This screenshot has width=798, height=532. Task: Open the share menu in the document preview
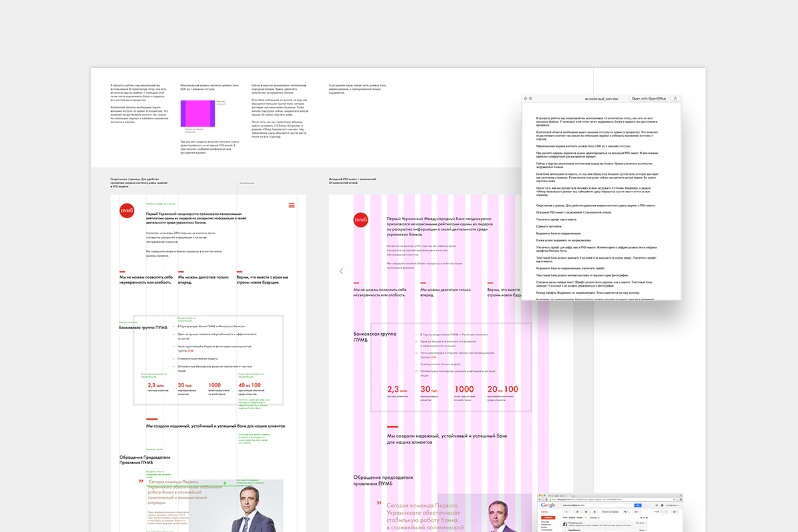676,98
